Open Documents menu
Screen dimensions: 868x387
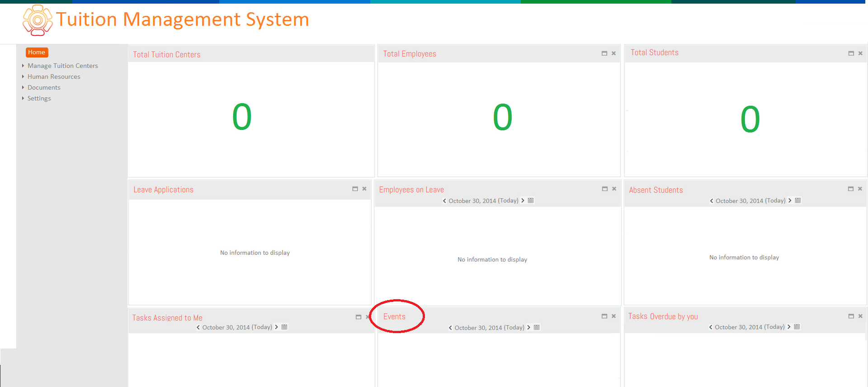(44, 87)
